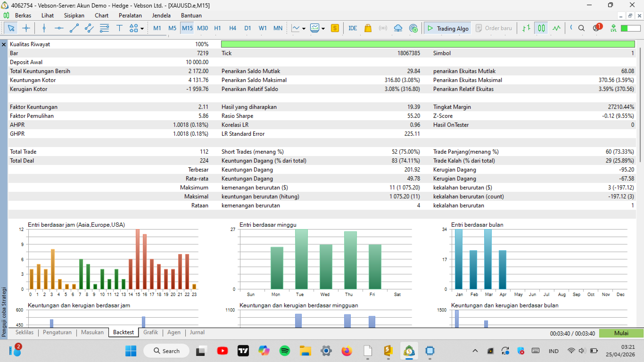Open Spotify from the Windows taskbar
This screenshot has width=644, height=362.
click(284, 351)
